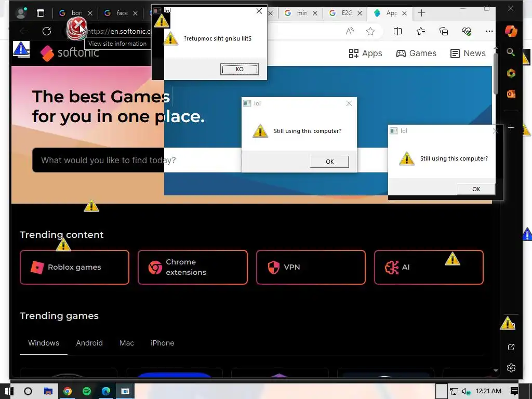Viewport: 532px width, 399px height.
Task: Open the Edge profile avatar icon
Action: tap(22, 13)
